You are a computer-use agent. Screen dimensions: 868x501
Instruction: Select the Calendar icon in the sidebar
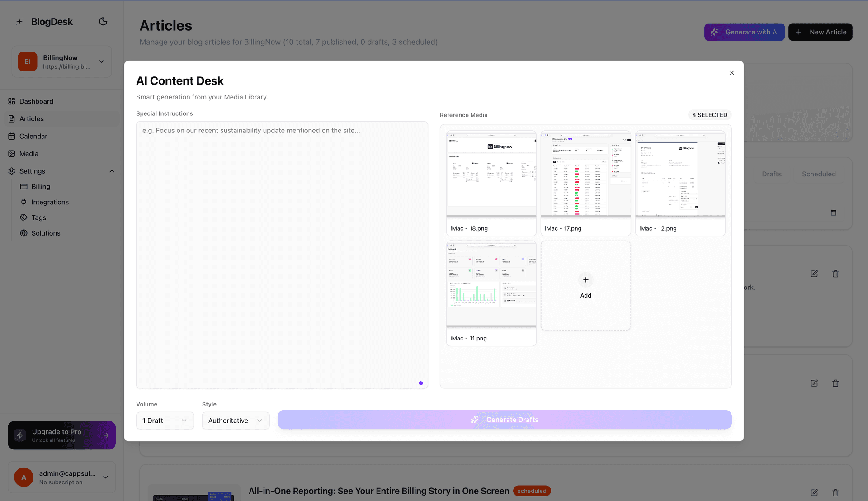(12, 136)
